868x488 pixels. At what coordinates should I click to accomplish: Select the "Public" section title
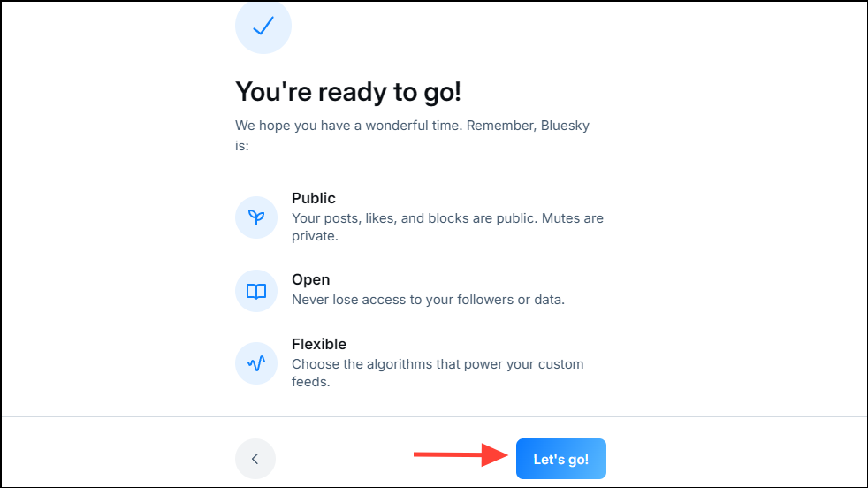[314, 198]
